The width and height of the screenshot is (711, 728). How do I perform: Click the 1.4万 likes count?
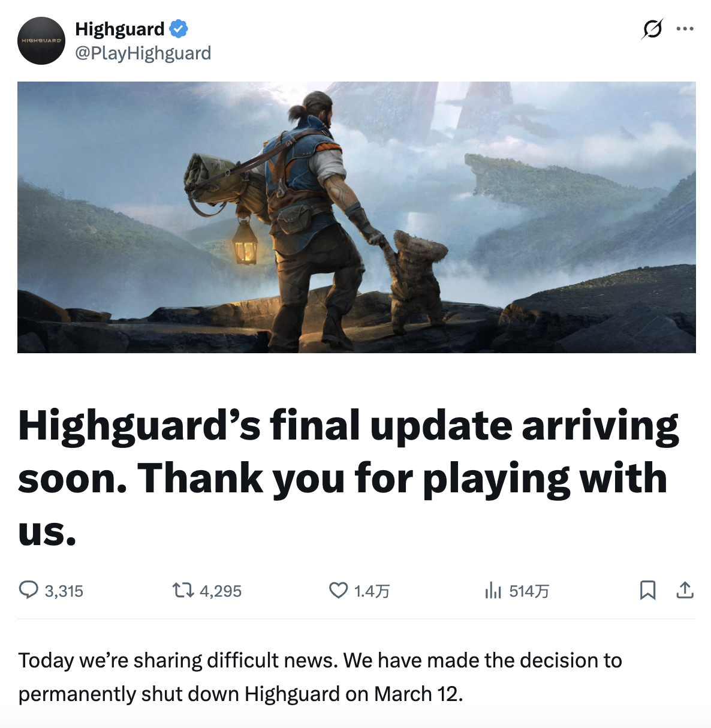(x=372, y=591)
